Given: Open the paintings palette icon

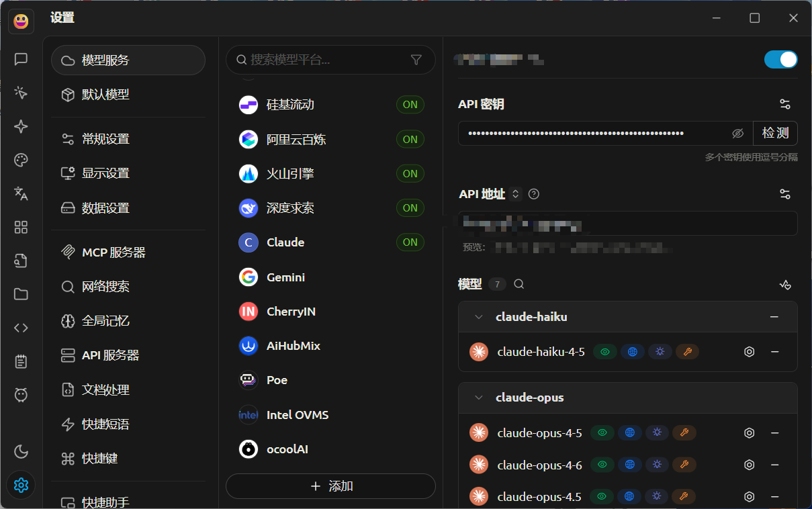Looking at the screenshot, I should tap(21, 160).
